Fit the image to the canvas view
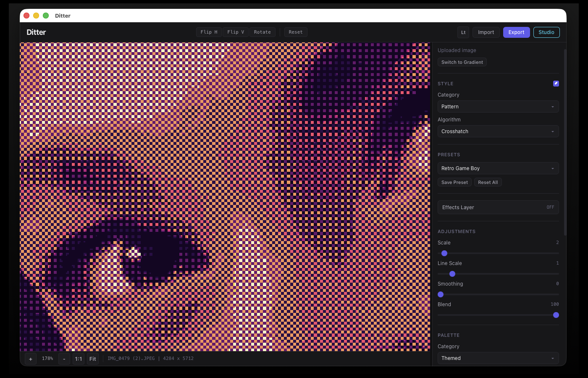The height and width of the screenshot is (378, 588). (92, 359)
